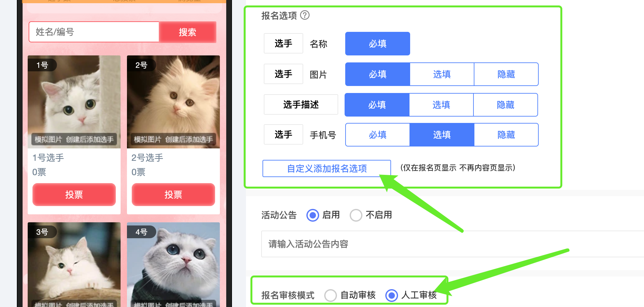Set 手机号 option to 隐藏
This screenshot has width=644, height=307.
click(506, 135)
